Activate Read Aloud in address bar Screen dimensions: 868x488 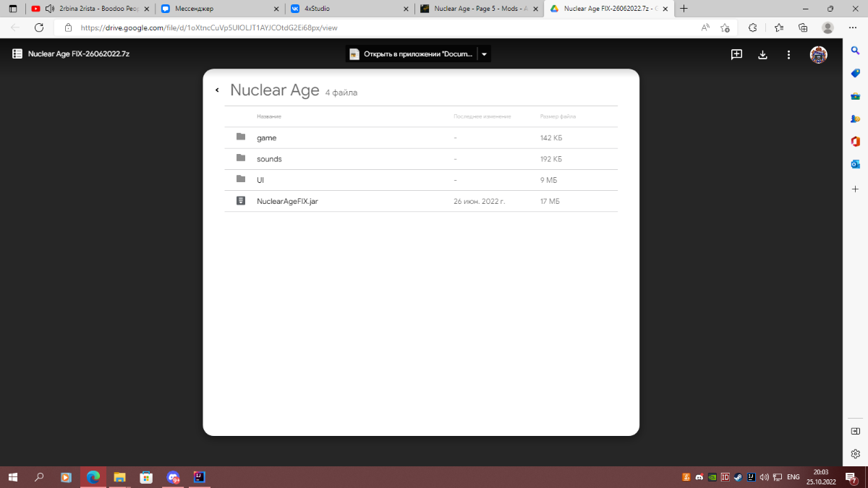tap(705, 27)
